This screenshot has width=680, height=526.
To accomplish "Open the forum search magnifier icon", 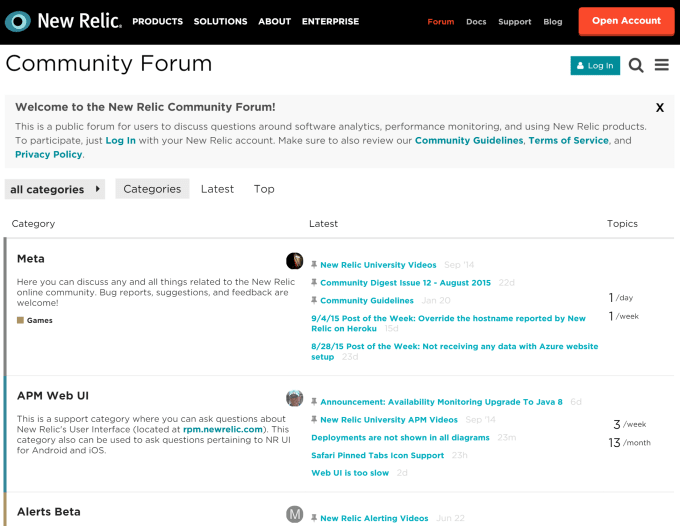I will pyautogui.click(x=636, y=65).
